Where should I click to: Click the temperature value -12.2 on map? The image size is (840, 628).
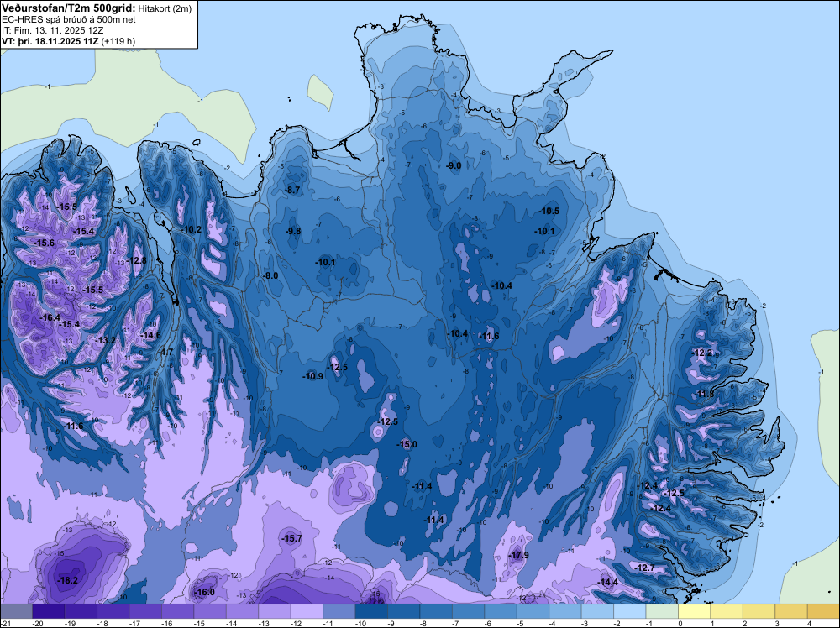(703, 353)
